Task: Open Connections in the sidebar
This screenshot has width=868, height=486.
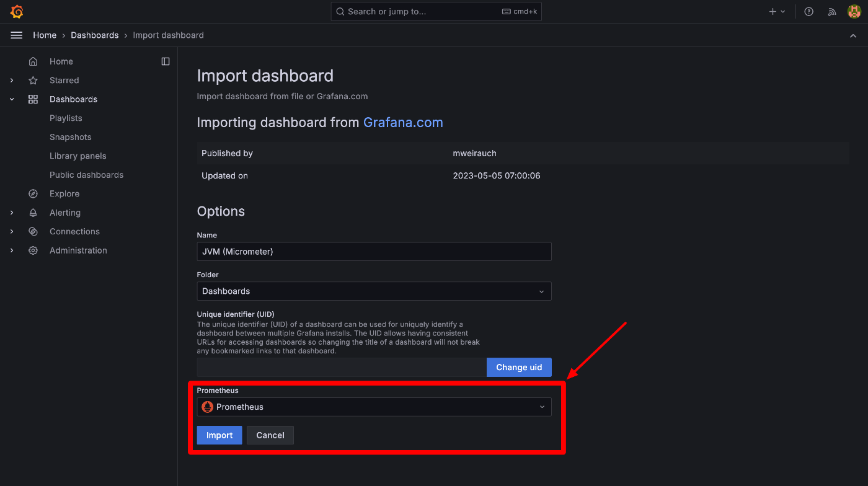Action: pos(74,232)
